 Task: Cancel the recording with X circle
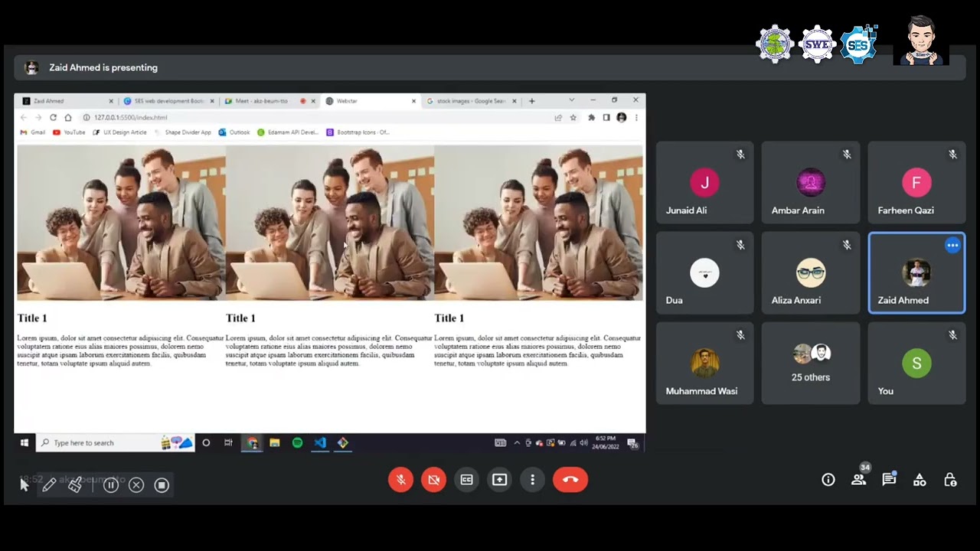point(136,484)
